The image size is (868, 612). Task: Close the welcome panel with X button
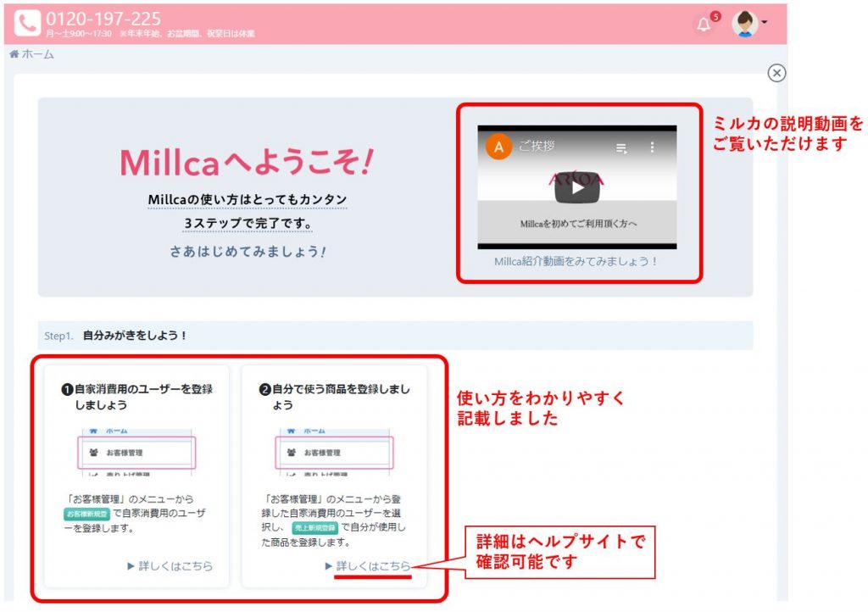[776, 73]
